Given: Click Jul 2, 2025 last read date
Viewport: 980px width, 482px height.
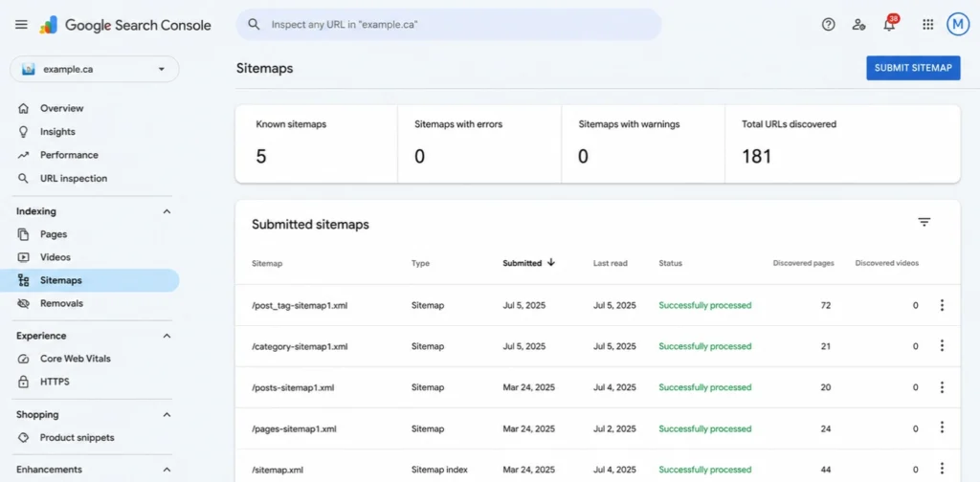Looking at the screenshot, I should click(614, 429).
